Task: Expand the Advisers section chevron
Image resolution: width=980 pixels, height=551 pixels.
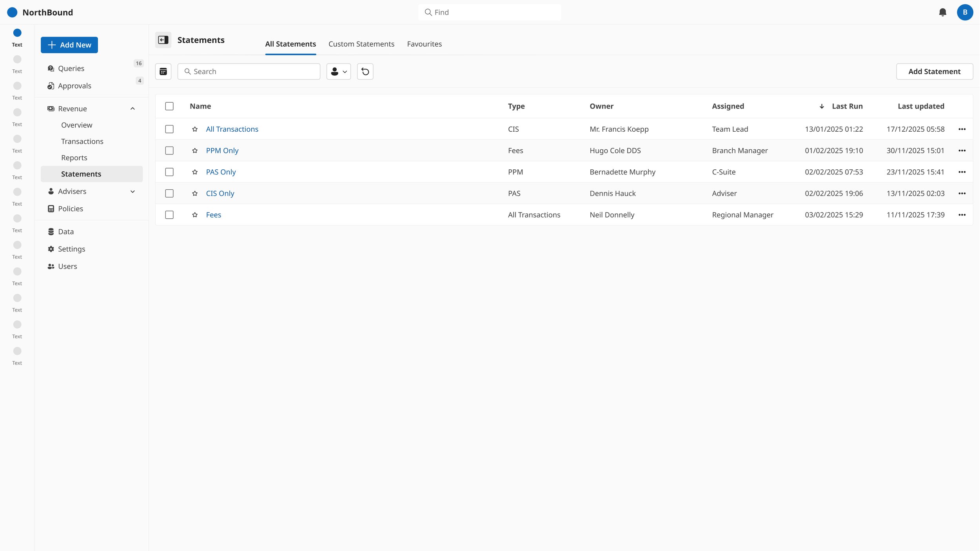Action: click(x=132, y=192)
